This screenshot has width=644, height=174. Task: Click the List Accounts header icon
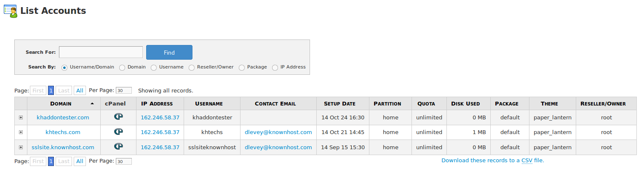11,11
